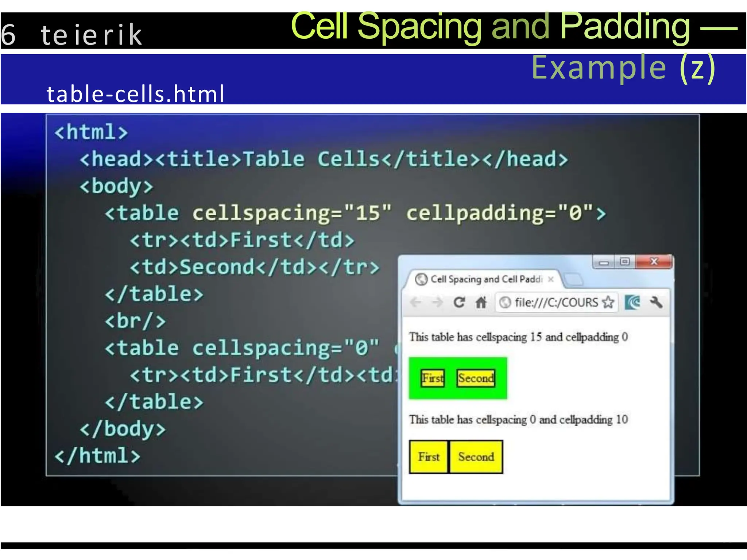Maximize the browser window
This screenshot has width=747, height=560.
click(625, 262)
